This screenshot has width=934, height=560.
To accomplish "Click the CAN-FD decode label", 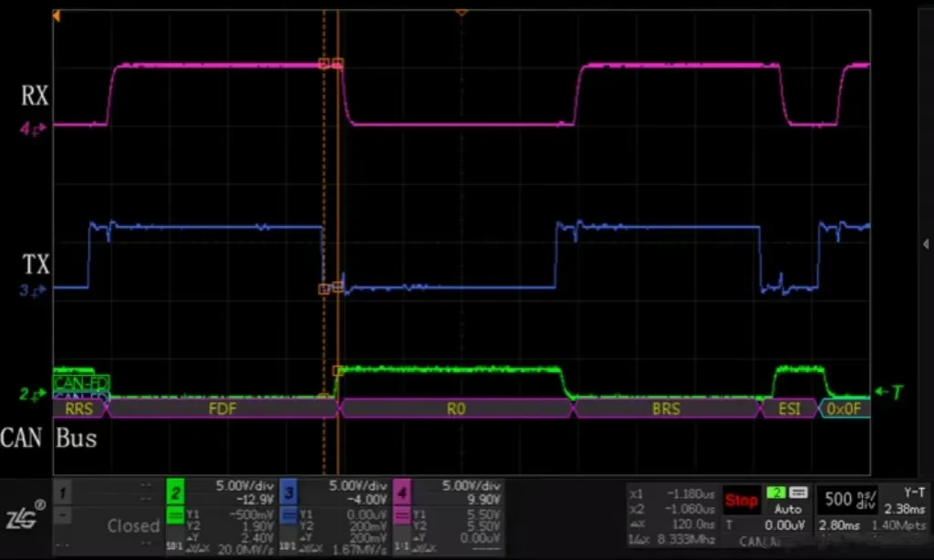I will pyautogui.click(x=81, y=382).
